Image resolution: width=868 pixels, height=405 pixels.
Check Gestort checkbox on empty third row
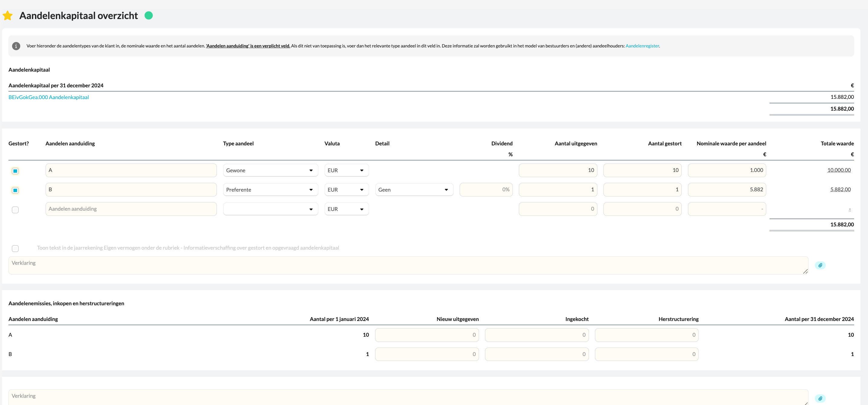(15, 210)
